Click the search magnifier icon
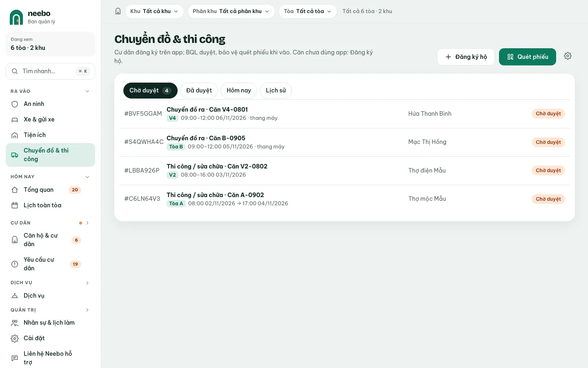Screen dimensions: 588x368 tap(15, 71)
